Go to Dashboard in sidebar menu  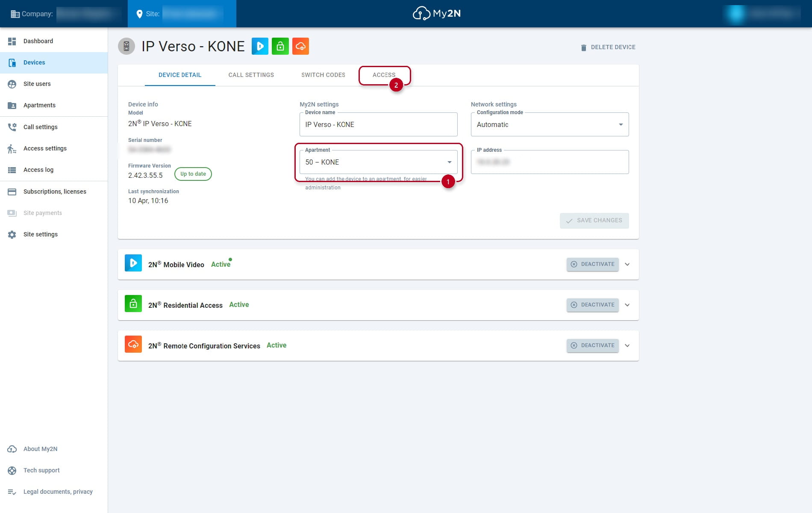(54, 41)
